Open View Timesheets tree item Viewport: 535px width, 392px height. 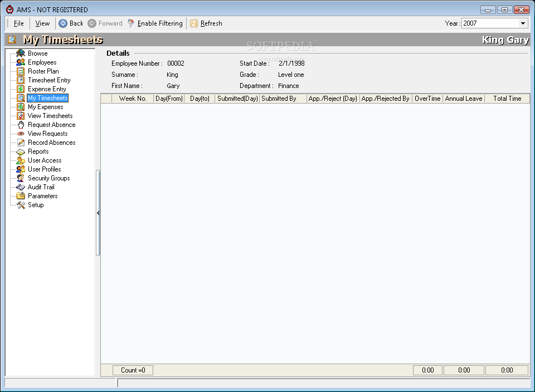point(50,116)
